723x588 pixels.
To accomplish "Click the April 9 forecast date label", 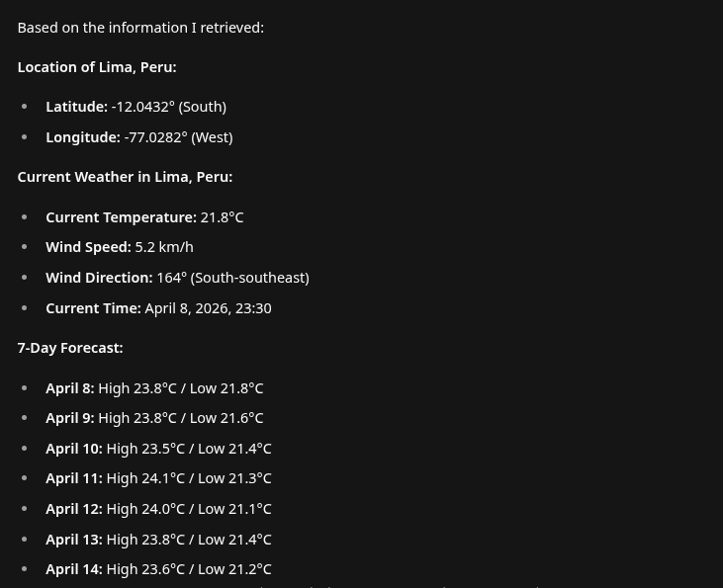I will [69, 418].
